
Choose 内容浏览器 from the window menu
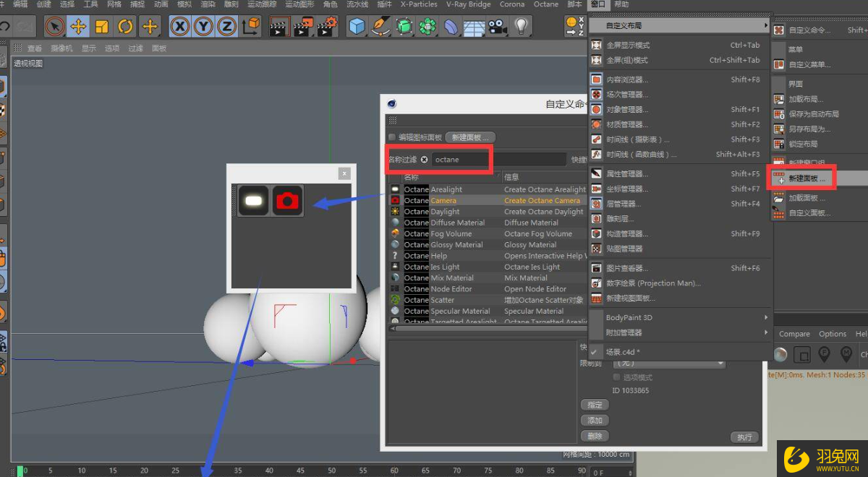point(678,79)
